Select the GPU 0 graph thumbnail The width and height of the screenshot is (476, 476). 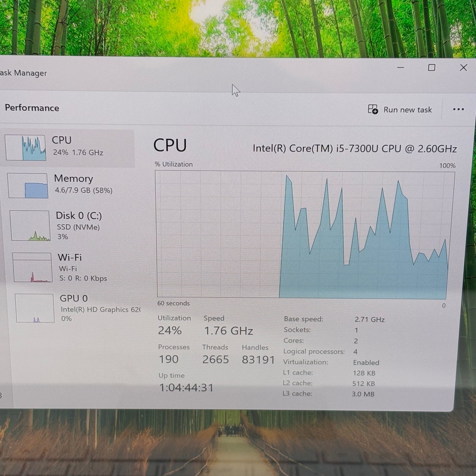pos(34,308)
